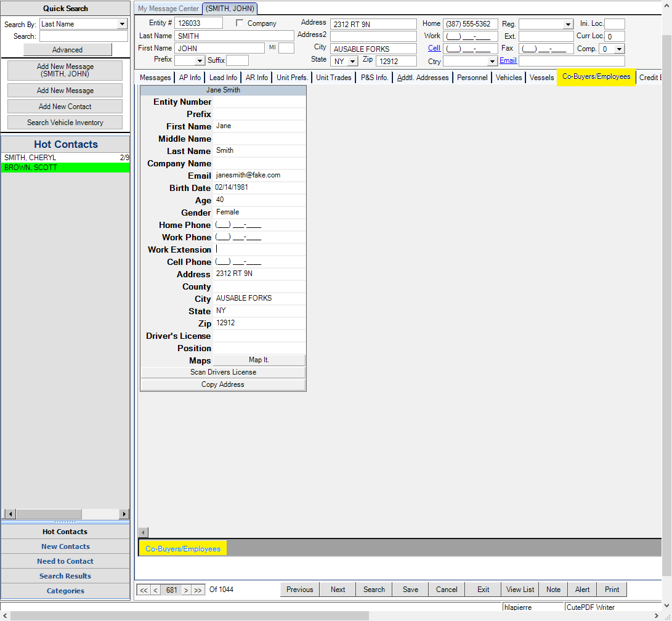This screenshot has height=621, width=672.
Task: Click the Scan Drivers License button
Action: [223, 372]
